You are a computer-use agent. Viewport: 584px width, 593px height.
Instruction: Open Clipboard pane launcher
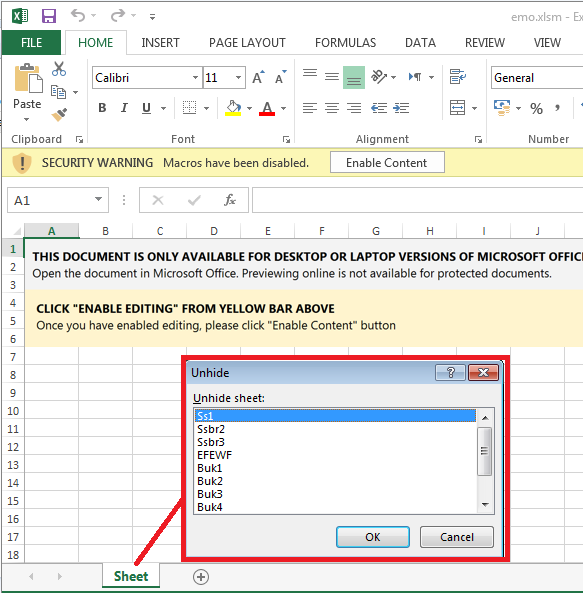[79, 140]
